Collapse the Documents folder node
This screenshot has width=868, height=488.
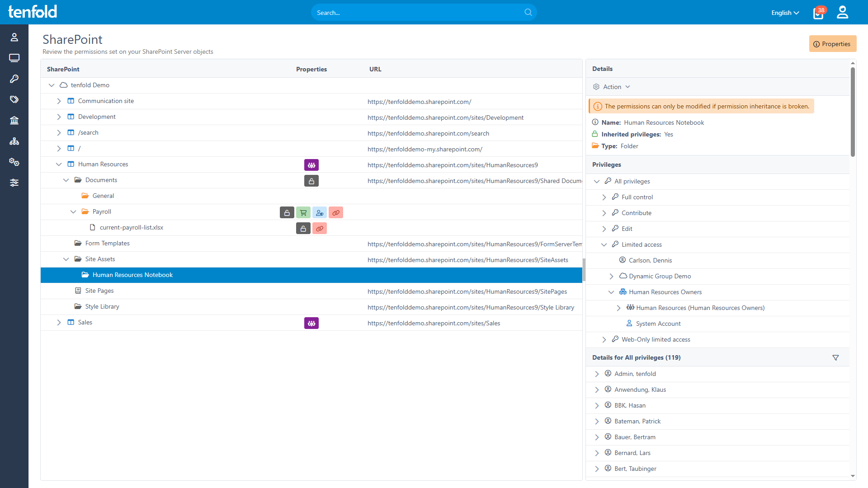[66, 180]
